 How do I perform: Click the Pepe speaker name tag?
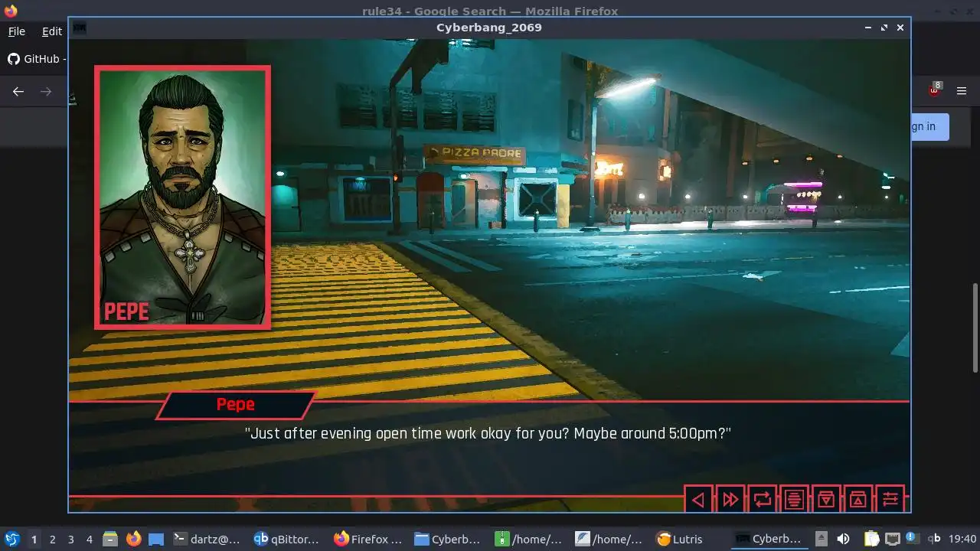point(236,405)
